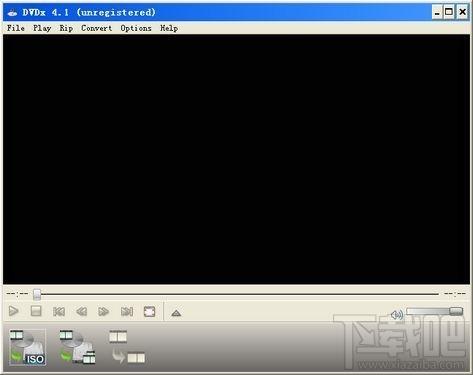Open the Play menu

[x=42, y=28]
